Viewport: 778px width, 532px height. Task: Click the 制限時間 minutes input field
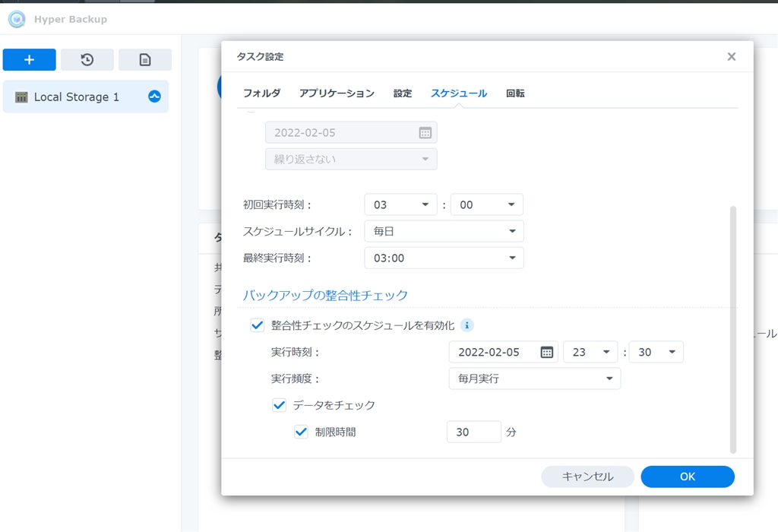pos(474,432)
